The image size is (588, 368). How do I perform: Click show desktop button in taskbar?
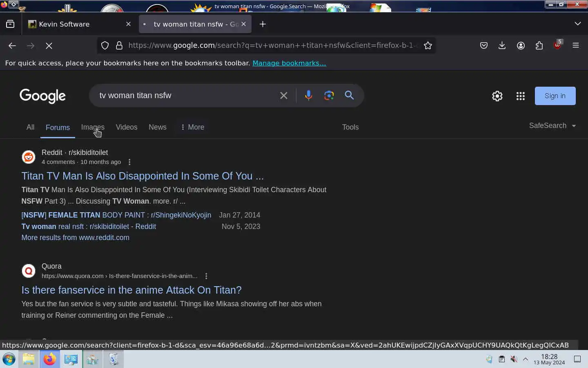pos(577,359)
